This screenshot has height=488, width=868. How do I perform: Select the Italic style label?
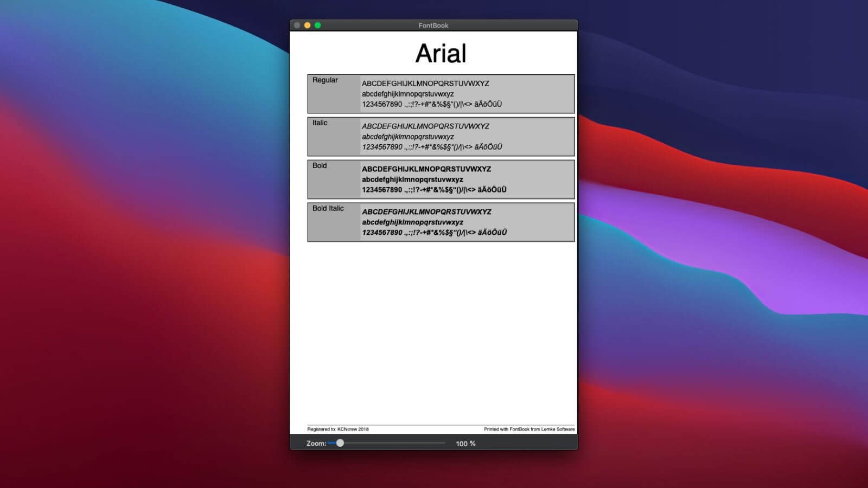pyautogui.click(x=320, y=123)
